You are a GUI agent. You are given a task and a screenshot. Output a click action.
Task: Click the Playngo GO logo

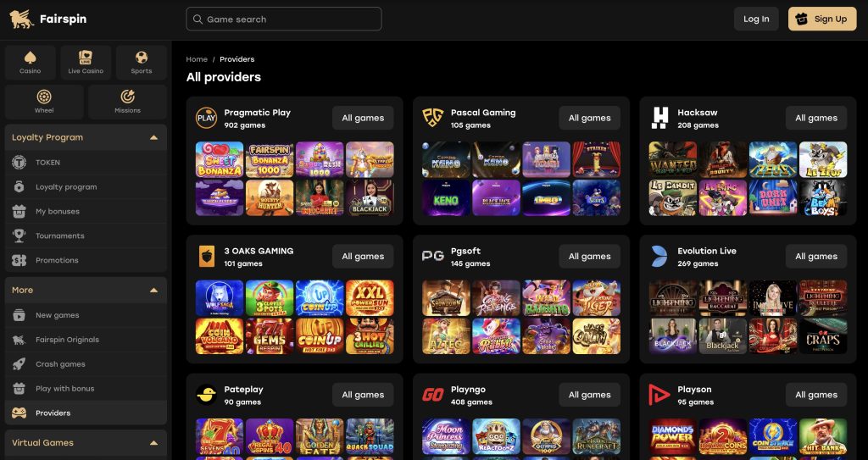coord(433,395)
